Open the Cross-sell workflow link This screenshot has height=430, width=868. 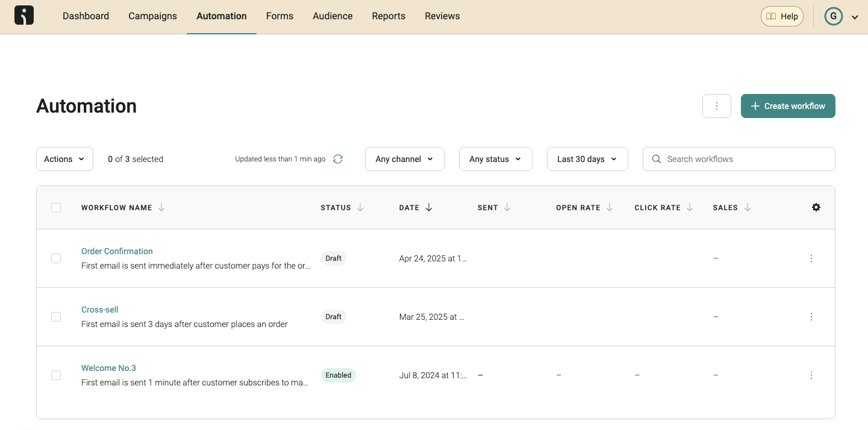(100, 310)
